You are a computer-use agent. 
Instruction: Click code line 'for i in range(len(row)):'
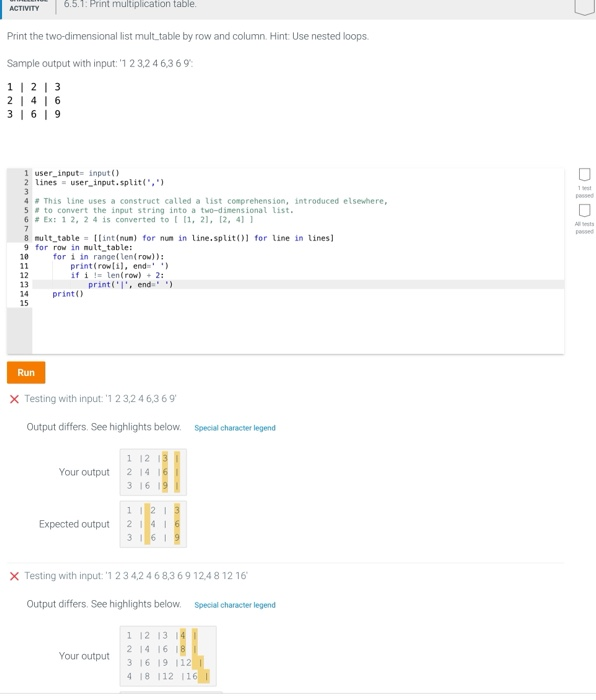point(108,257)
